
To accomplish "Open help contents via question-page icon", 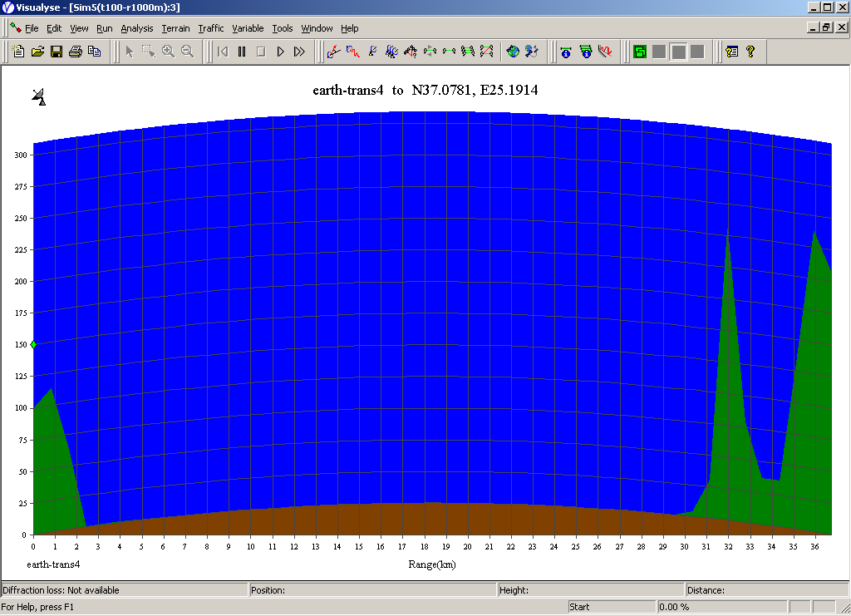I will (x=731, y=52).
